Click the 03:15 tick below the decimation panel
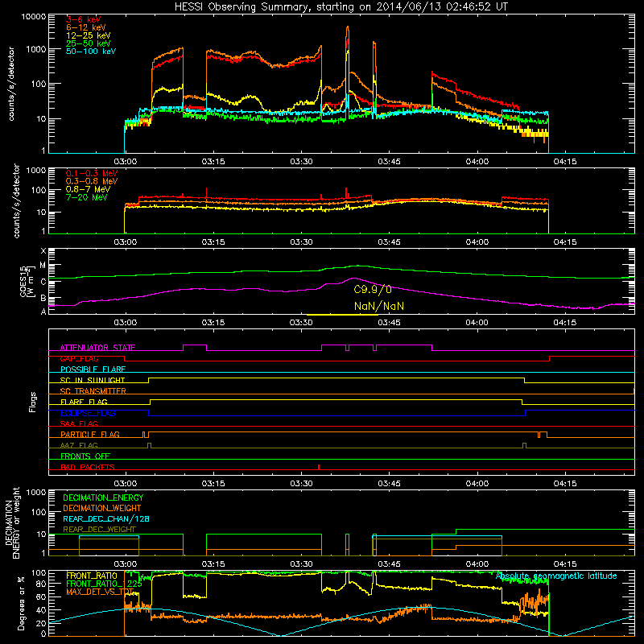The height and width of the screenshot is (644, 644). tap(213, 564)
